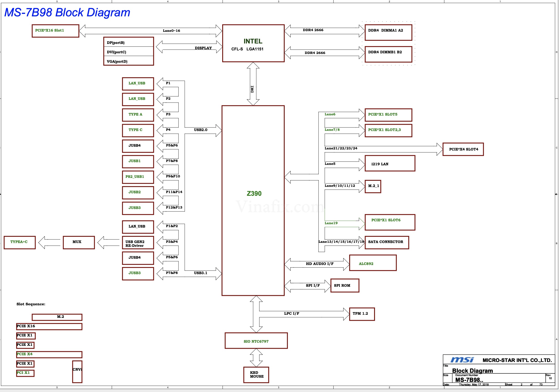The width and height of the screenshot is (560, 392).
Task: Select the 'i219 LAN' block
Action: click(x=390, y=163)
